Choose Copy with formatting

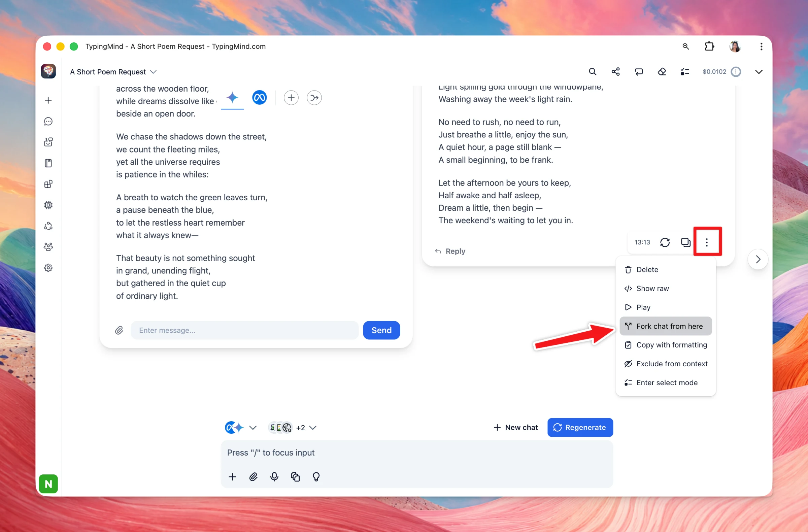665,345
